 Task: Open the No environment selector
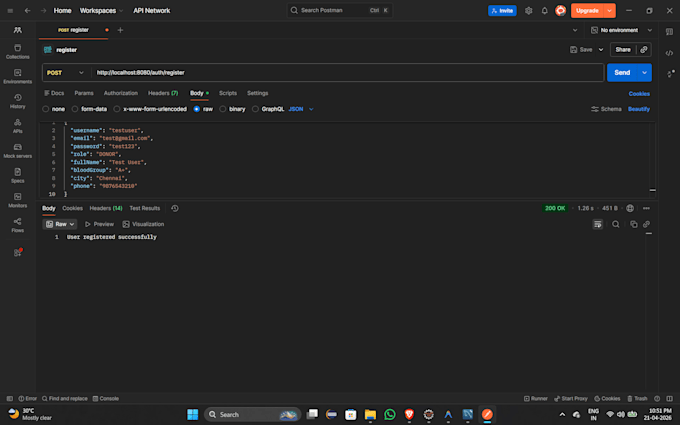click(621, 30)
